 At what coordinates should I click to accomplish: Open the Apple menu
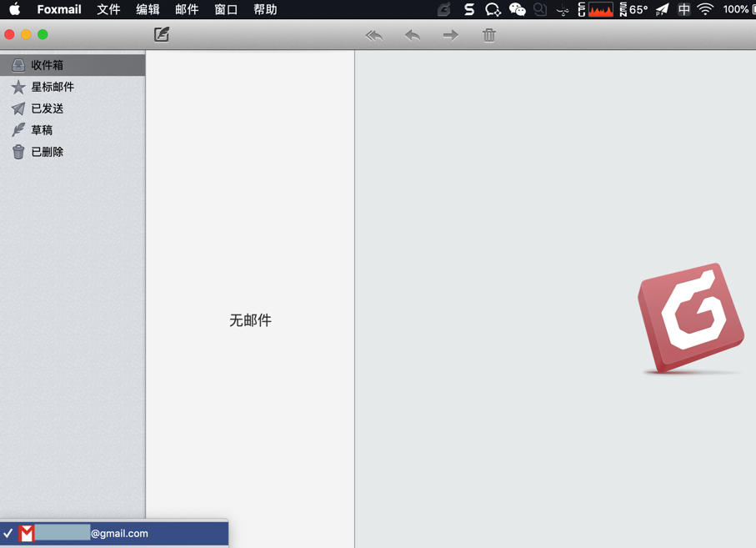tap(15, 9)
